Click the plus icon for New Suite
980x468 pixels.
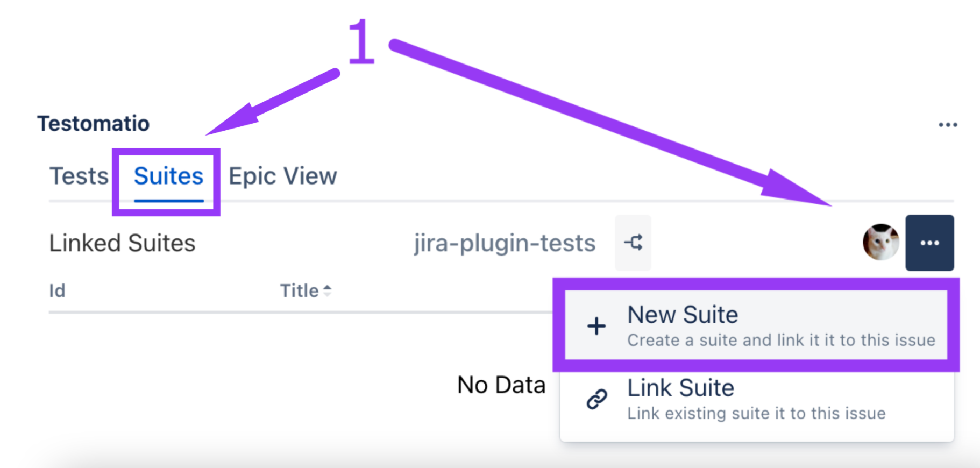596,326
